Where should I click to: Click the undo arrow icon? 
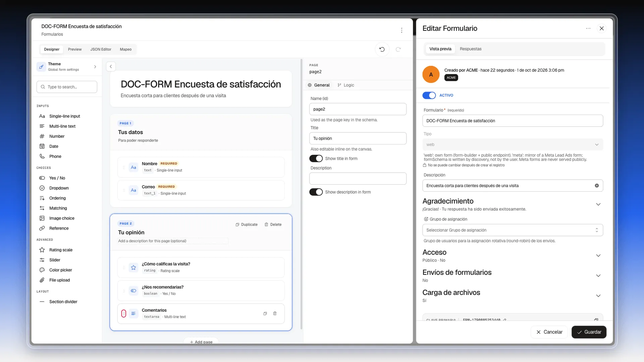[x=382, y=49]
